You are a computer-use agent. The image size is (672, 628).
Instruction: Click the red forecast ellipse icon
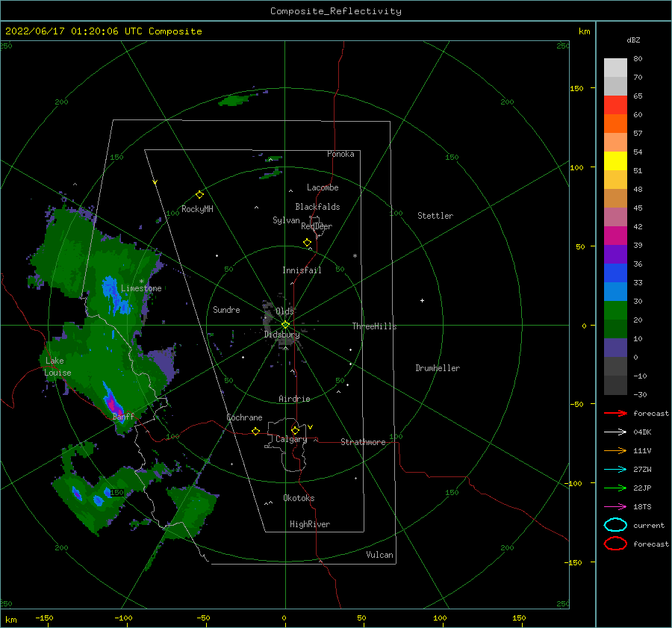point(615,544)
